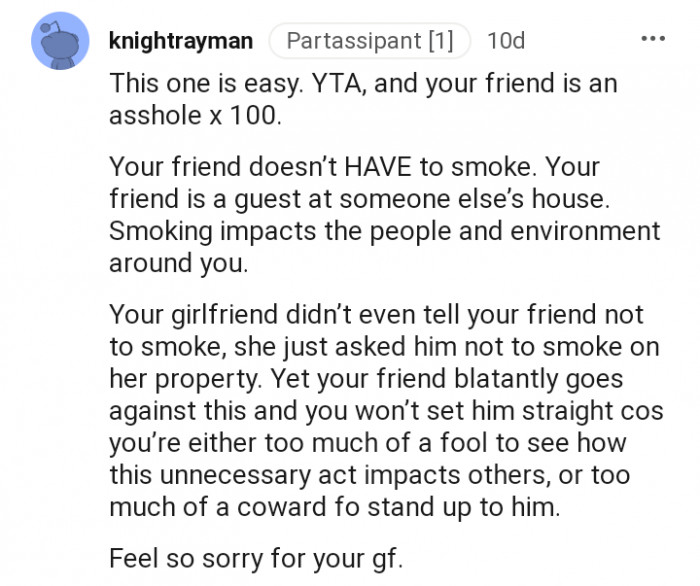Image resolution: width=700 pixels, height=586 pixels.
Task: Click the "guest at someone else's house" line
Action: tap(358, 198)
